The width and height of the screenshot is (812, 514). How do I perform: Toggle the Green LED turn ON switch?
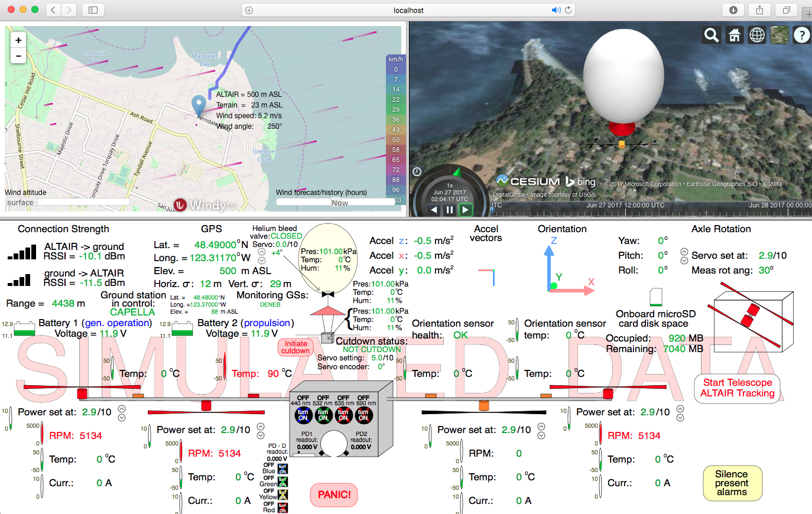[x=282, y=482]
